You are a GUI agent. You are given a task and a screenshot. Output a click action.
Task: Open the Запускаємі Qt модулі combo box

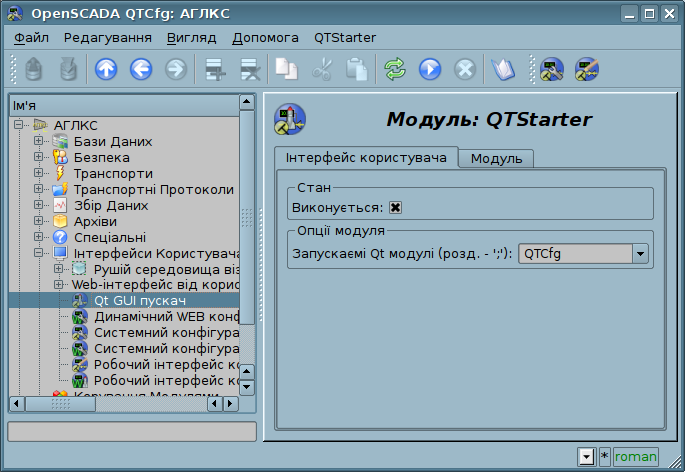coord(583,253)
